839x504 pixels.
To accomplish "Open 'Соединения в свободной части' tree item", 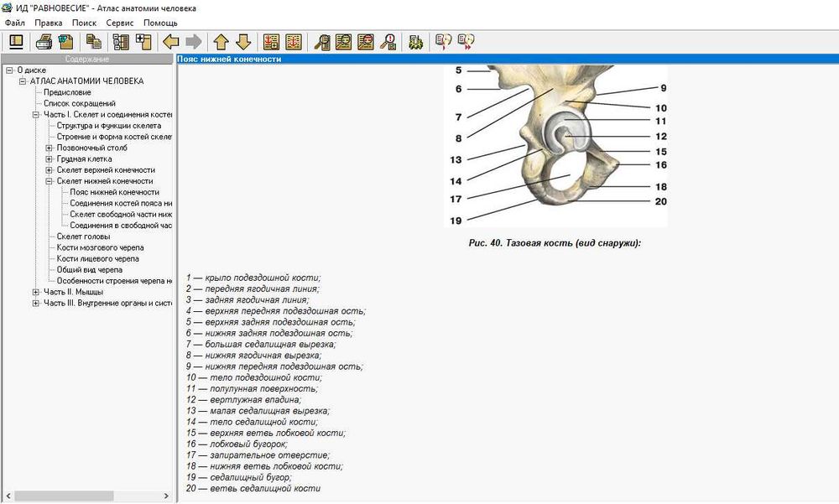I will pyautogui.click(x=121, y=226).
